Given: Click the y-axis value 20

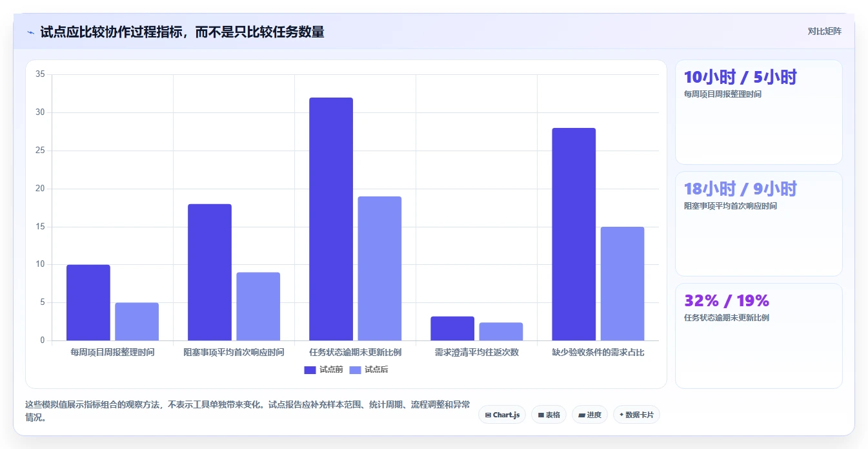Looking at the screenshot, I should (40, 189).
